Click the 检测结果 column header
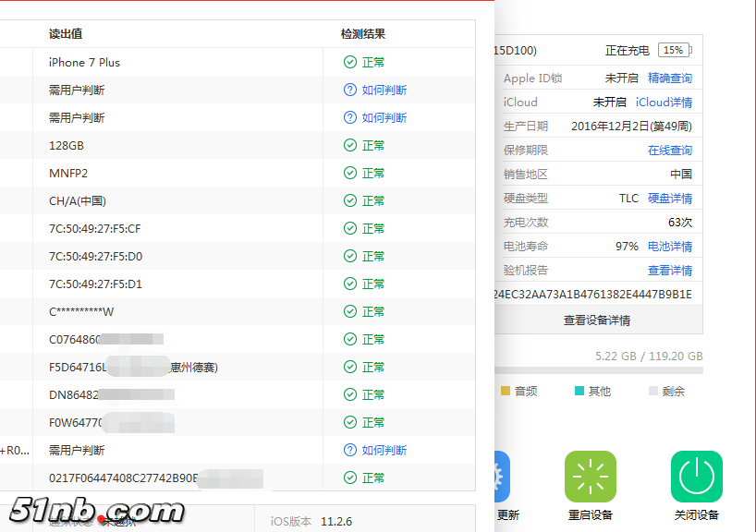Image resolution: width=756 pixels, height=532 pixels. (x=362, y=34)
